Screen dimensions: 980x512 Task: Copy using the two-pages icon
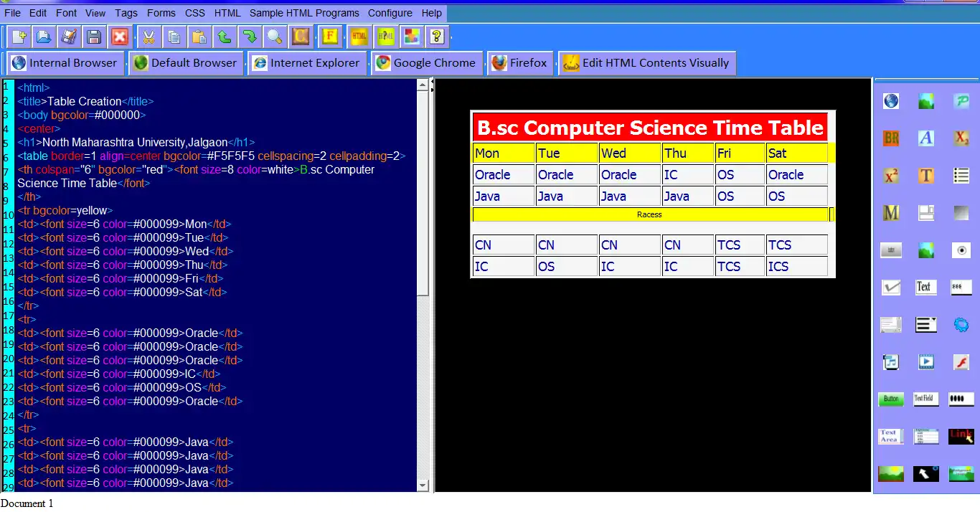(174, 37)
